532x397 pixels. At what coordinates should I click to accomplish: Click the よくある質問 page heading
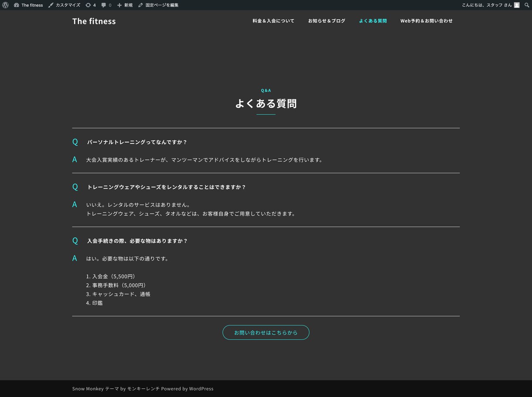tap(266, 103)
